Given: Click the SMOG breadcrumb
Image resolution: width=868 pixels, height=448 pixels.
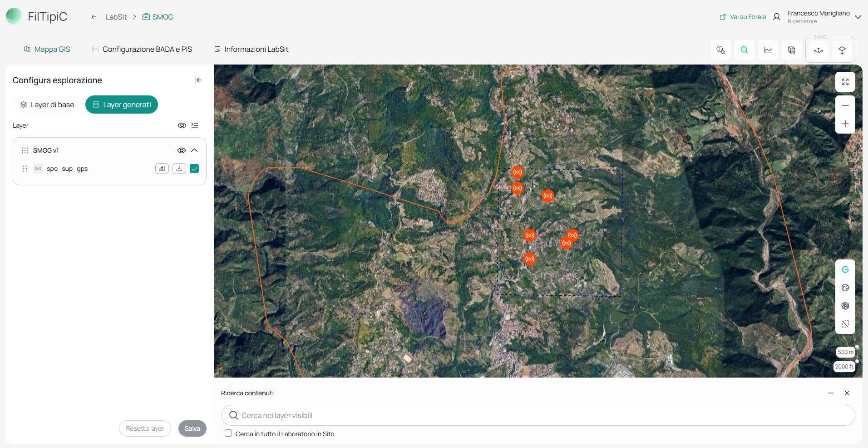Looking at the screenshot, I should point(158,17).
